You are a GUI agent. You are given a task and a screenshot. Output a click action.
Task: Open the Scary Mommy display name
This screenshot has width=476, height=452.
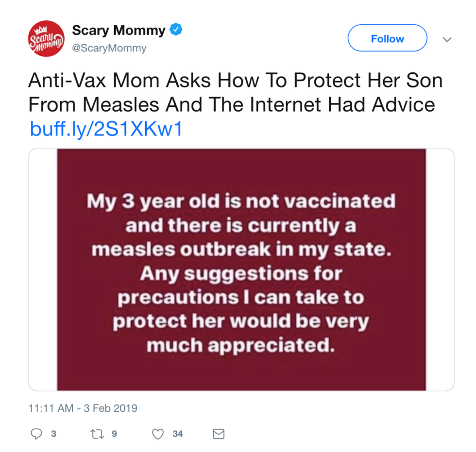119,30
